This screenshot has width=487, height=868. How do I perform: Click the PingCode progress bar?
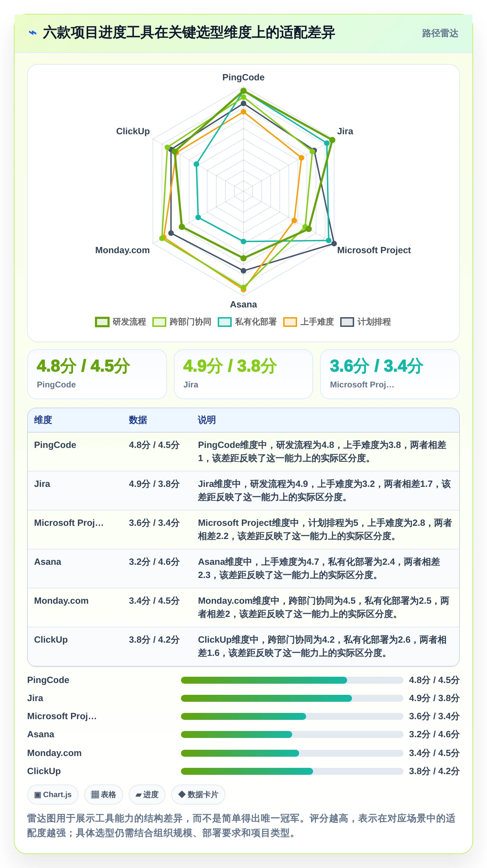click(292, 680)
